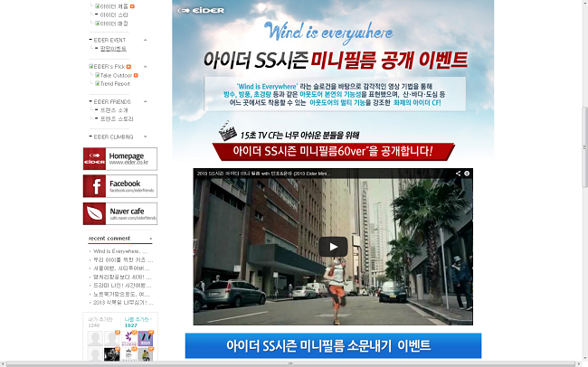Play the Eider mini film video
Viewport: 588px width, 367px height.
(x=333, y=247)
